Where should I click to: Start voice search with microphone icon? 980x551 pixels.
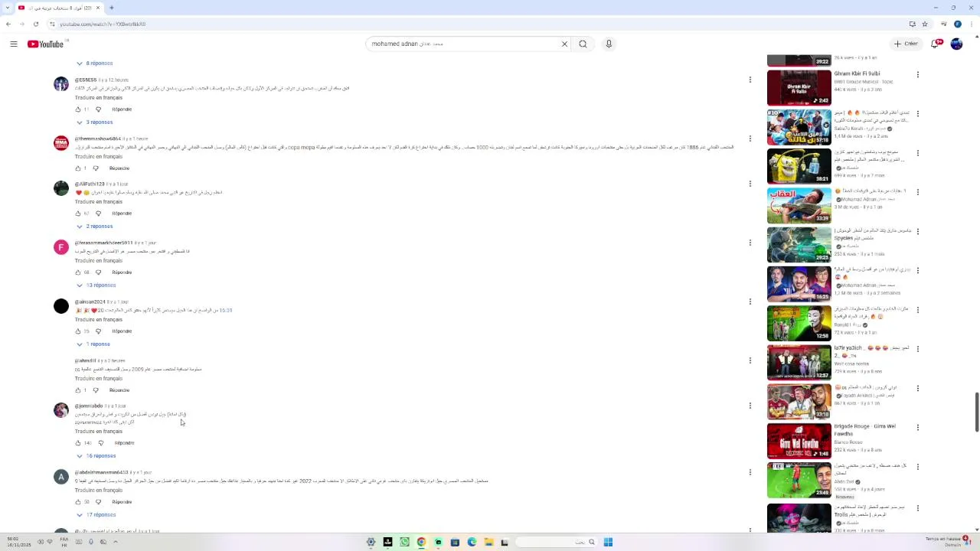pos(609,44)
